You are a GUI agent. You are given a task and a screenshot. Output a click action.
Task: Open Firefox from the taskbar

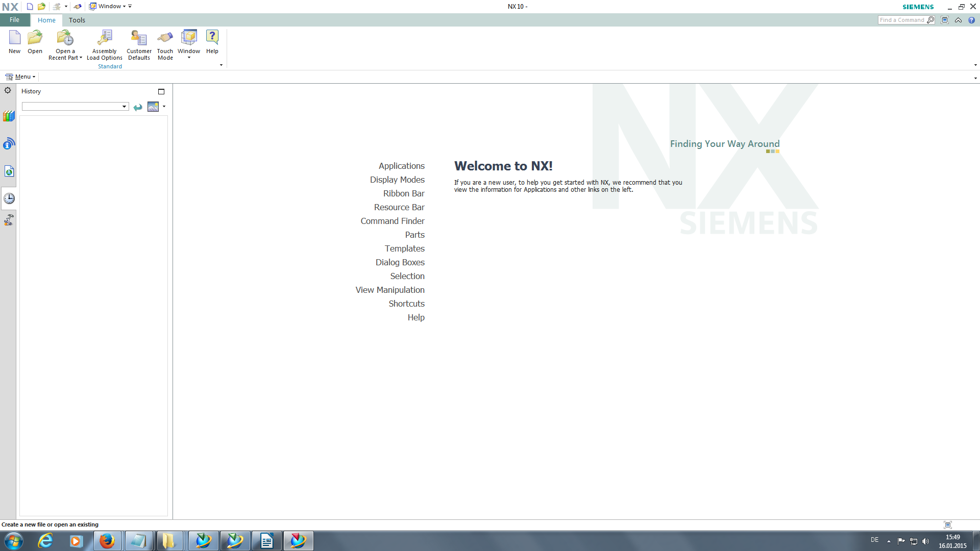click(107, 541)
